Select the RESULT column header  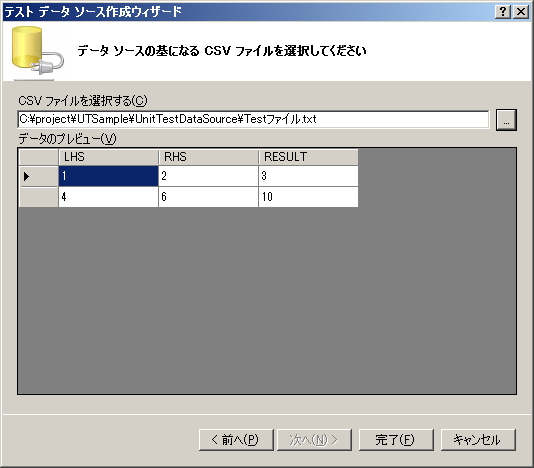(x=308, y=157)
